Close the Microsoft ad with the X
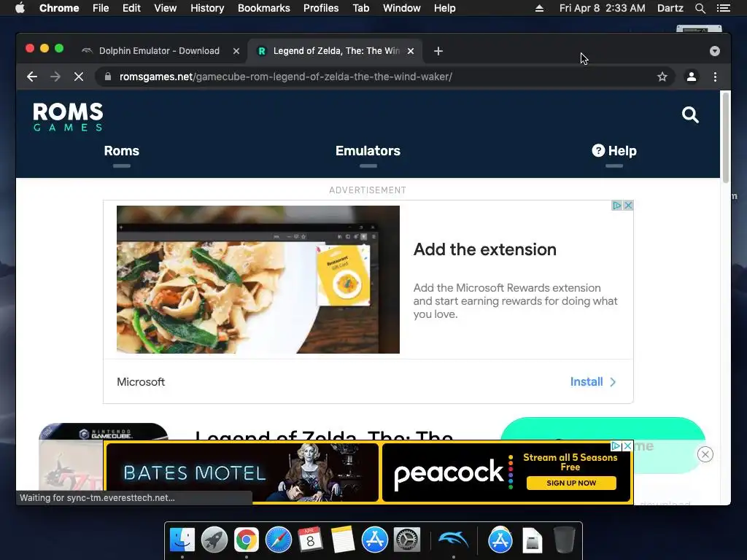Image resolution: width=747 pixels, height=560 pixels. pos(628,205)
